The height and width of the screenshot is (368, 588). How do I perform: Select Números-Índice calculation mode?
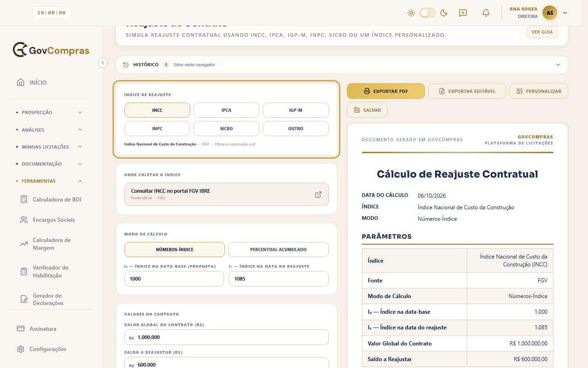click(175, 249)
